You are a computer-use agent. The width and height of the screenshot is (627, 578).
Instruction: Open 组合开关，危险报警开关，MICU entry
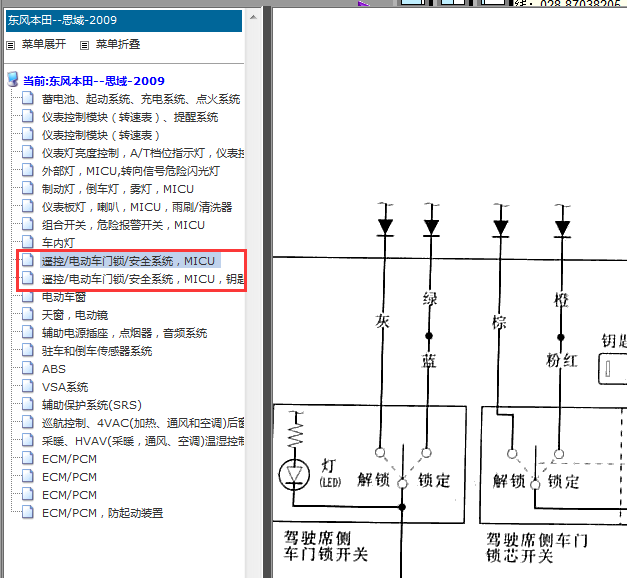point(123,225)
